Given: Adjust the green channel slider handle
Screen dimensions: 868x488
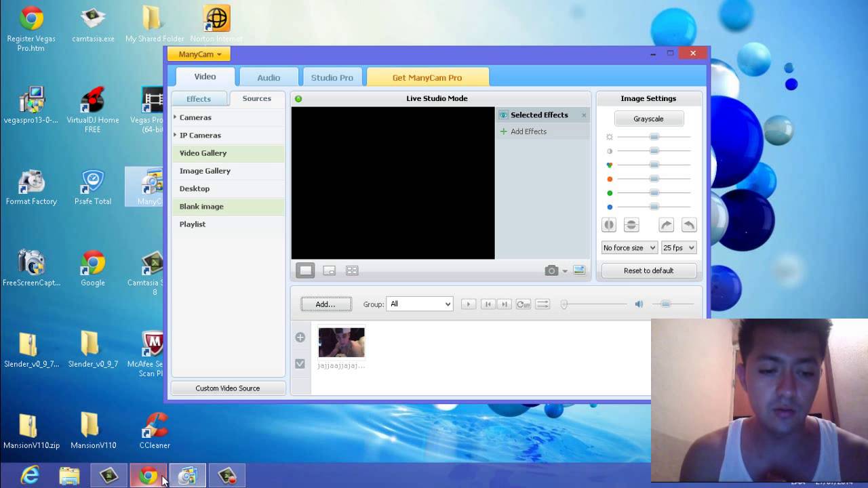Looking at the screenshot, I should [x=654, y=193].
